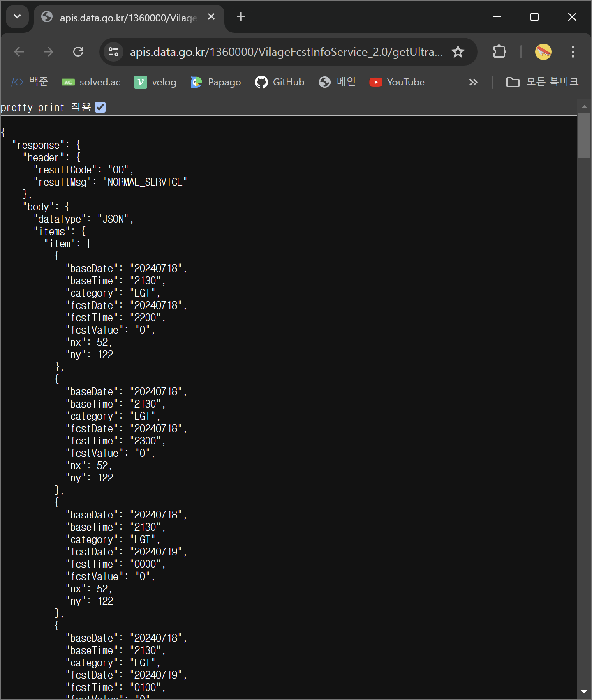Click the "dataType": "JSON" line
Screen dimensions: 592x700
coord(84,219)
